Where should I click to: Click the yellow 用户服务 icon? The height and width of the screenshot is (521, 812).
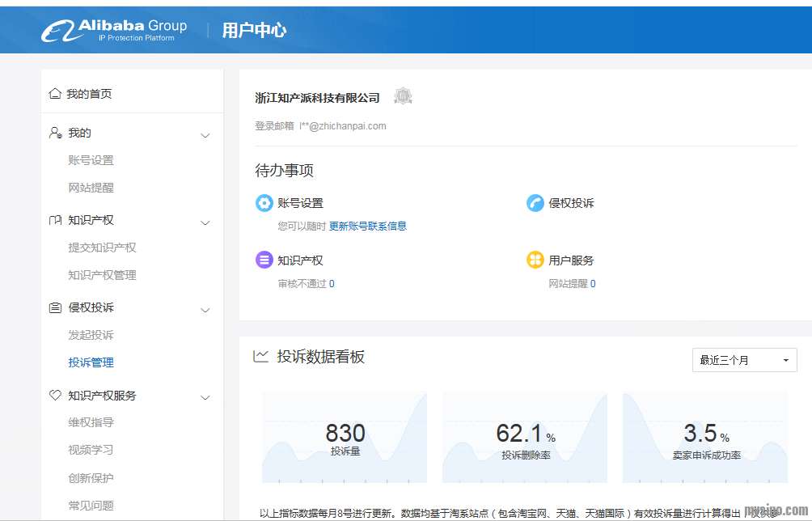pyautogui.click(x=535, y=260)
